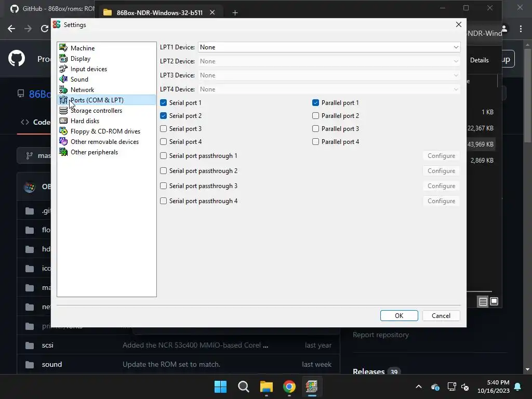Expand the LPT4 Device dropdown

(329, 89)
